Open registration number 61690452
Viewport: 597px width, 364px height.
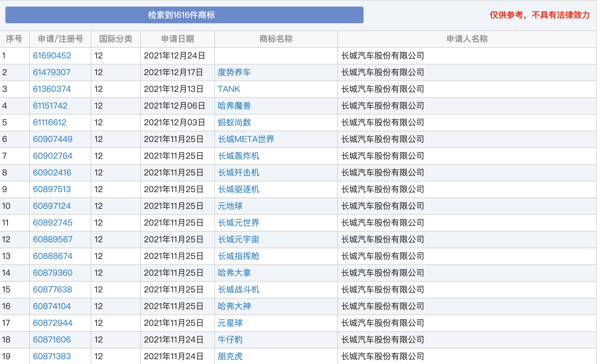pos(52,55)
